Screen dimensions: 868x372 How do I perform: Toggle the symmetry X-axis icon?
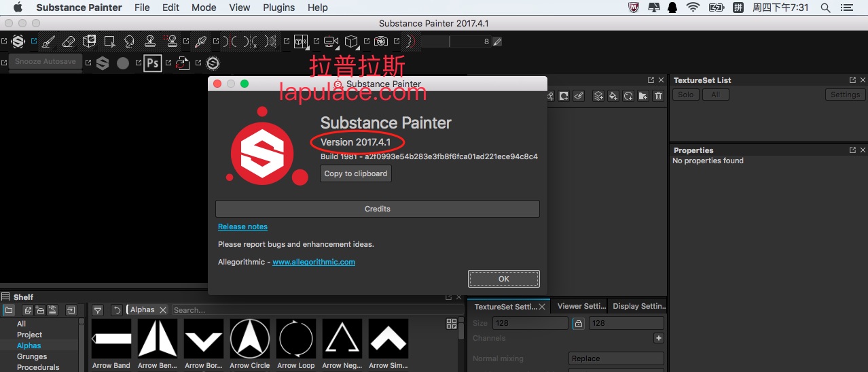(251, 41)
